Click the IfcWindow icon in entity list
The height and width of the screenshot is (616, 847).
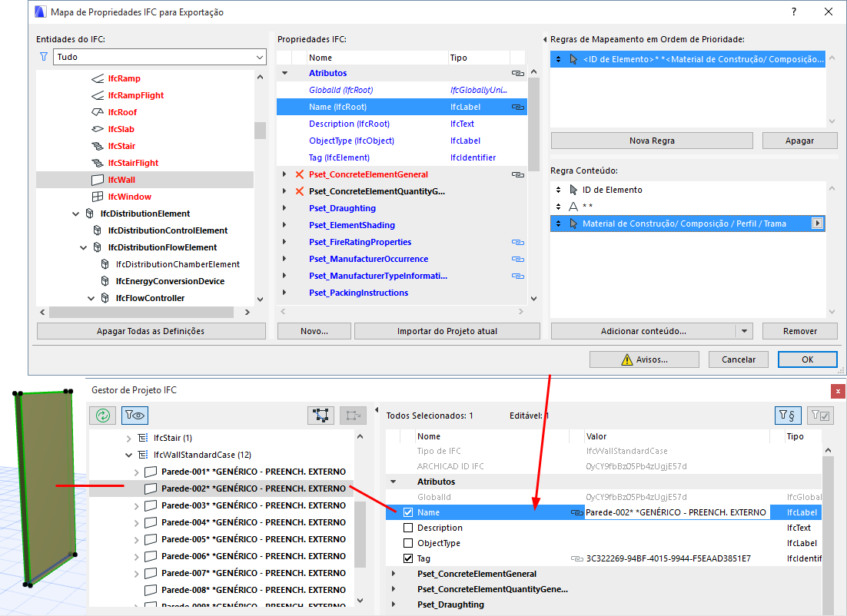(98, 197)
